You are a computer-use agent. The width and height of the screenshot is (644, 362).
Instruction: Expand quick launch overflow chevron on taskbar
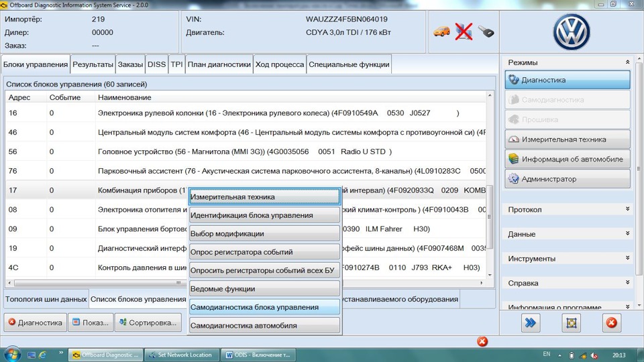coord(61,353)
